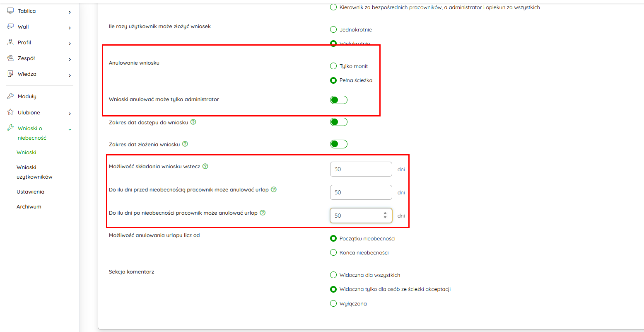
Task: Open the Moduły menu item
Action: (27, 96)
